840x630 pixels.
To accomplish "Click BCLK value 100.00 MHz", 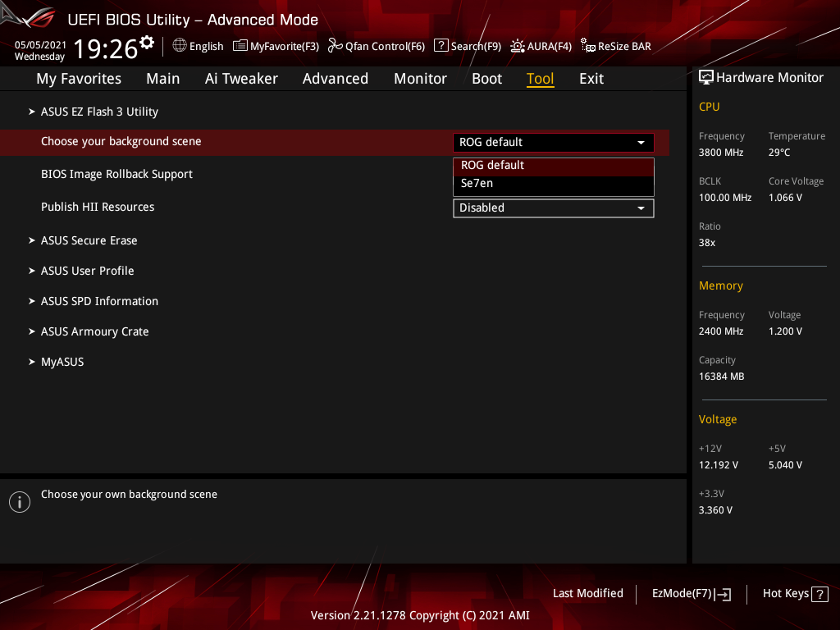I will [x=725, y=198].
